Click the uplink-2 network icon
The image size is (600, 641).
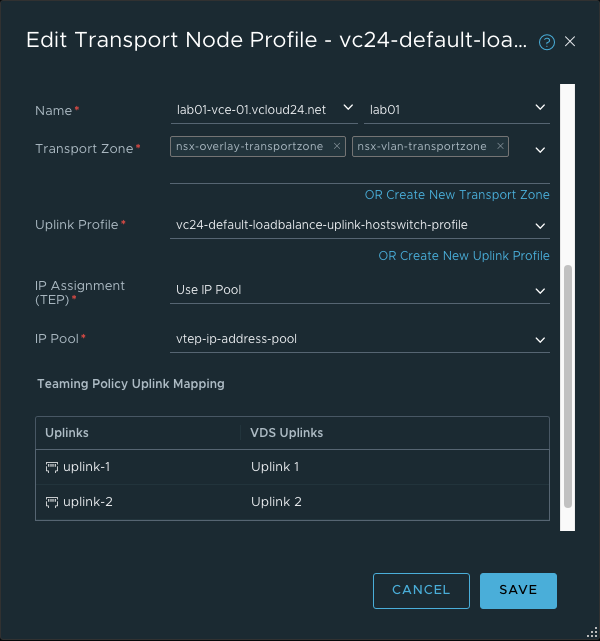click(52, 502)
